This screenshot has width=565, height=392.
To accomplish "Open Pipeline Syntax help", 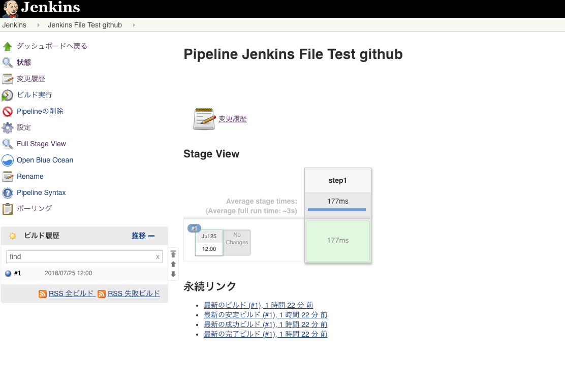I will pyautogui.click(x=41, y=192).
